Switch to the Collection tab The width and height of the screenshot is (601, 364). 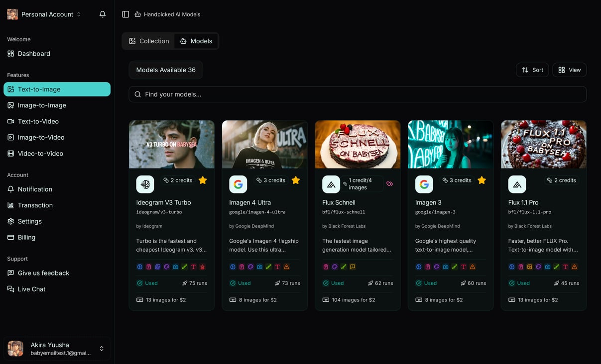click(x=149, y=41)
